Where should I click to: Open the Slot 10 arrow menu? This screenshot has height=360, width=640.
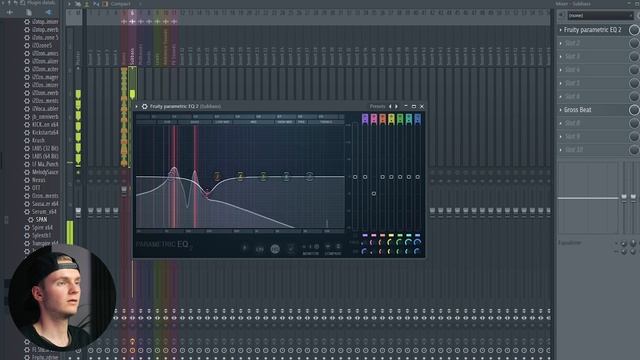coord(560,150)
